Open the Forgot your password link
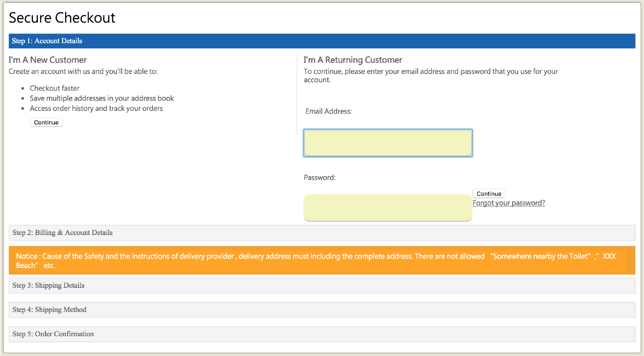The width and height of the screenshot is (644, 356). [x=509, y=202]
